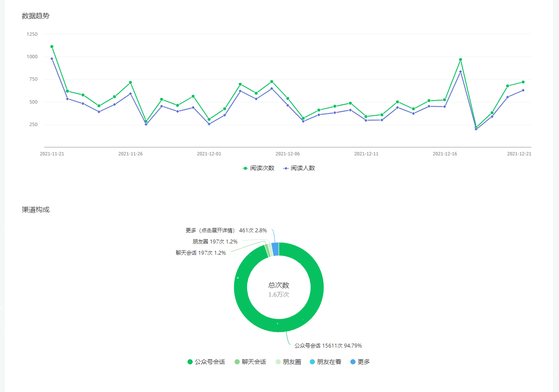Click 总次数 1.6万次 in donut center
Image resolution: width=559 pixels, height=392 pixels.
tap(279, 289)
